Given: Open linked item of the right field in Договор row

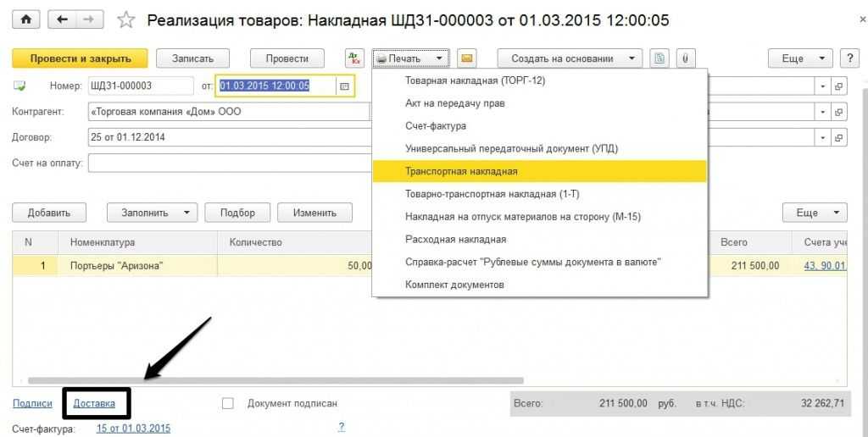Looking at the screenshot, I should pos(839,137).
